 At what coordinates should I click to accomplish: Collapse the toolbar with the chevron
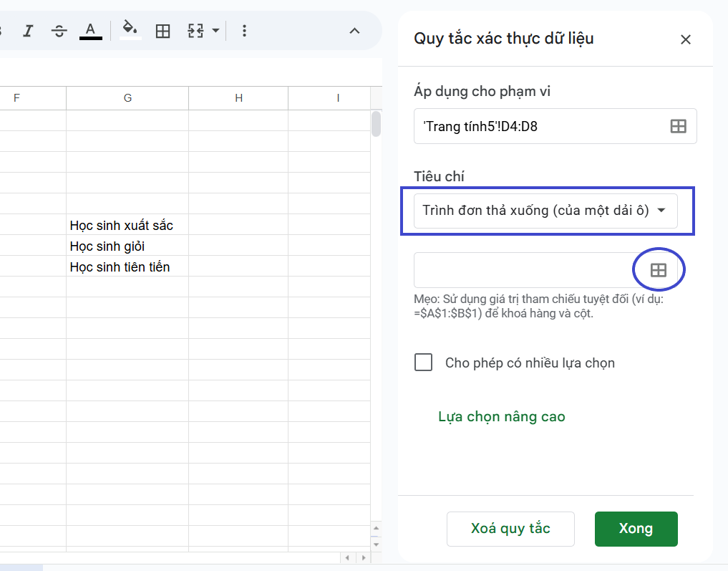[354, 31]
